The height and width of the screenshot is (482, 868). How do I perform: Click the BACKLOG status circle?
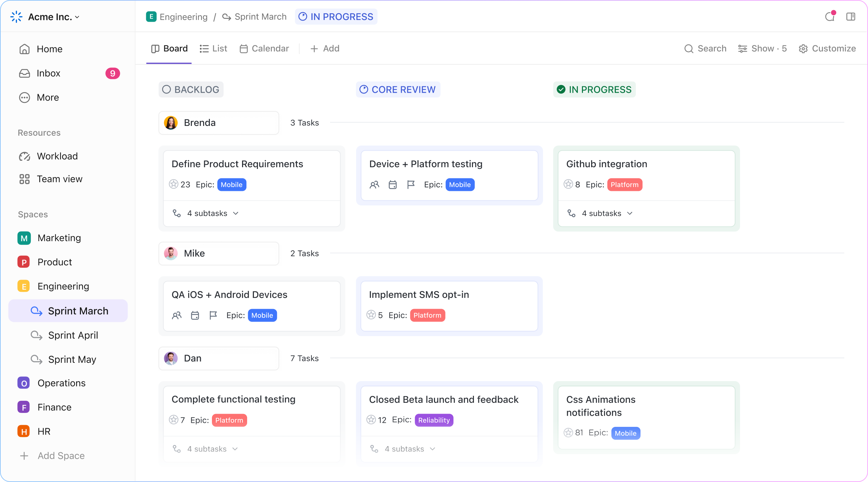[166, 89]
